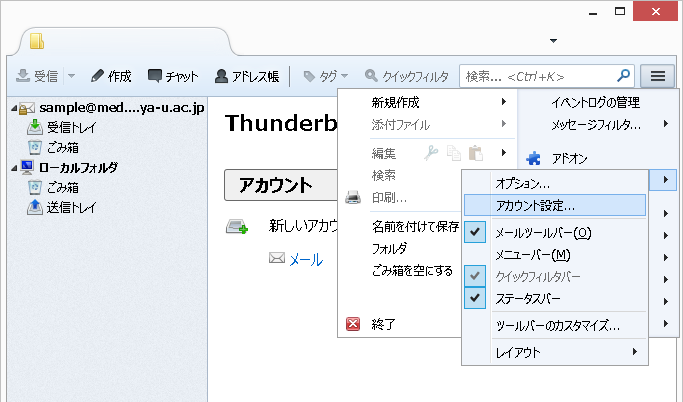Expand the 編集 submenu arrow
Screen dimensions: 683x402
504,152
